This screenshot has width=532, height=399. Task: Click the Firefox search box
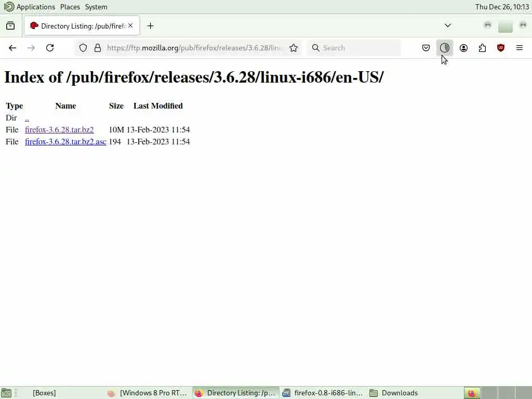[x=354, y=48]
